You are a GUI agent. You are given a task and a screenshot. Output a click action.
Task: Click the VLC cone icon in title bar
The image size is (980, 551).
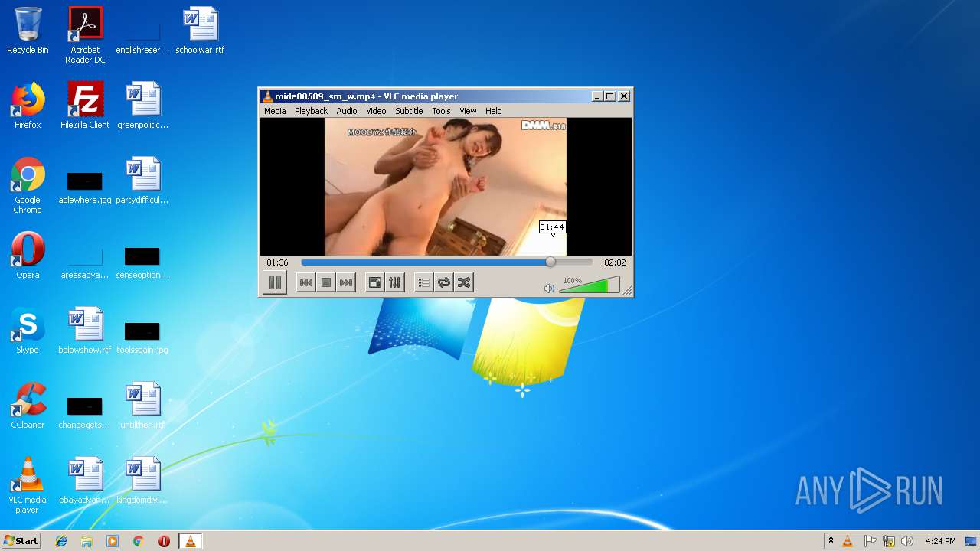(267, 96)
